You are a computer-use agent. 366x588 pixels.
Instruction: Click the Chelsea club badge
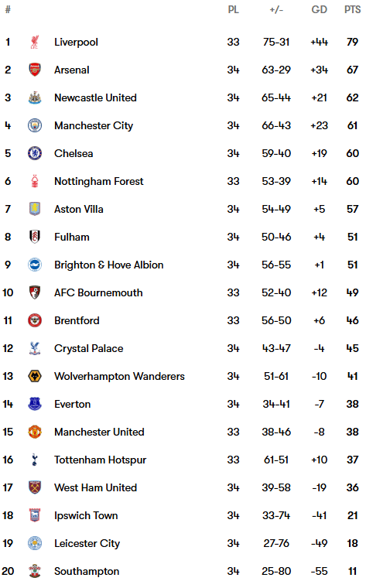pos(35,153)
